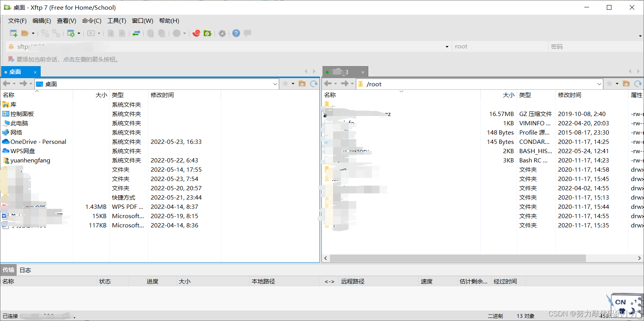The image size is (644, 321).
Task: Click the add-session bookmark flag icon
Action: pos(11,59)
